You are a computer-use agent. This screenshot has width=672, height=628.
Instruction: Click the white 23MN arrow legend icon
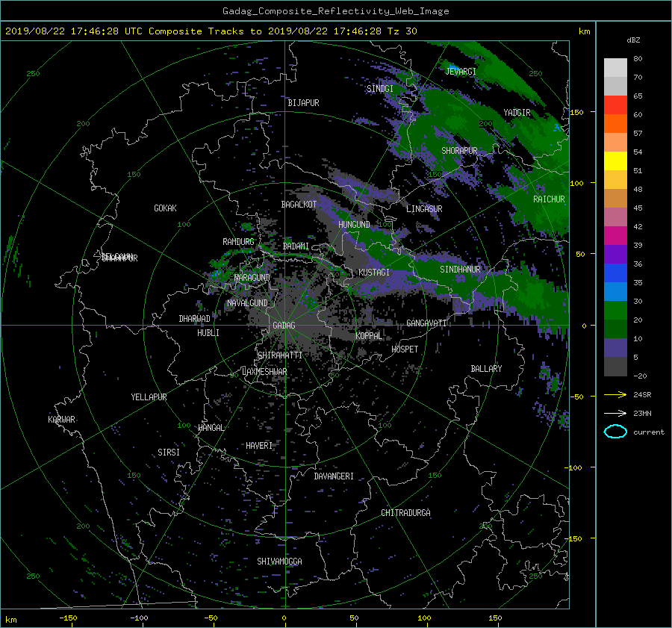click(x=615, y=413)
